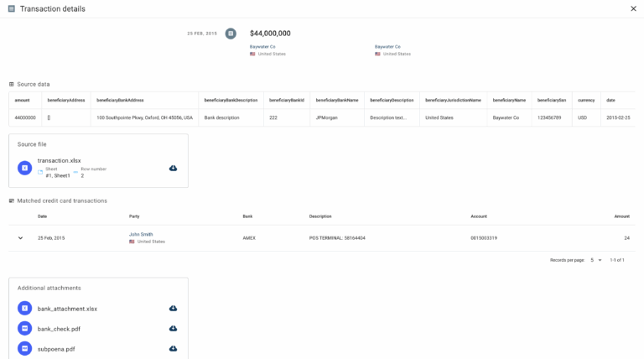This screenshot has width=644, height=359.
Task: Click the round transaction icon beside date
Action: [x=231, y=34]
